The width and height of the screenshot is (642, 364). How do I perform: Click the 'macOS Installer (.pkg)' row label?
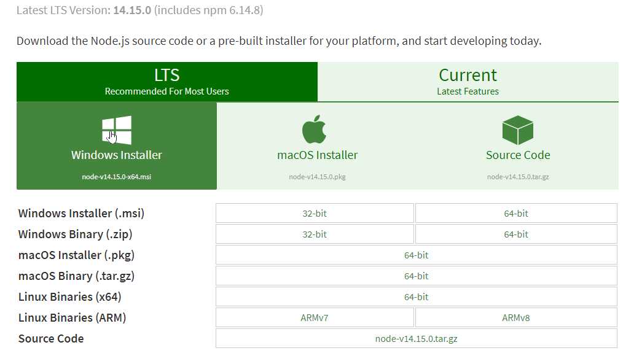pos(76,255)
